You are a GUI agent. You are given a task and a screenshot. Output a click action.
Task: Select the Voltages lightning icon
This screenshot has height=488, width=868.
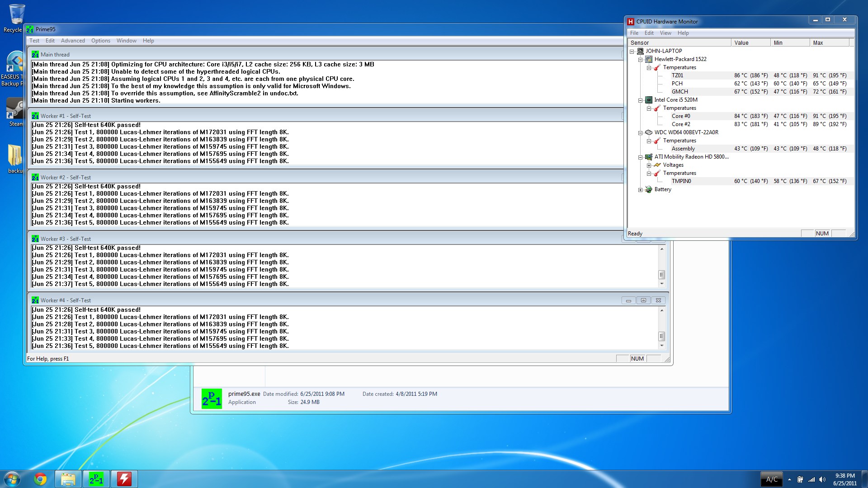(x=657, y=165)
